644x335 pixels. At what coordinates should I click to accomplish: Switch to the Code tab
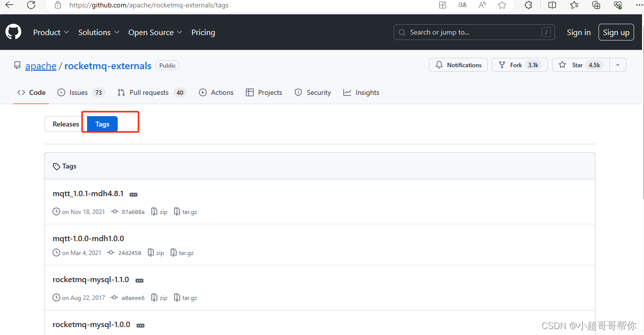(x=31, y=92)
